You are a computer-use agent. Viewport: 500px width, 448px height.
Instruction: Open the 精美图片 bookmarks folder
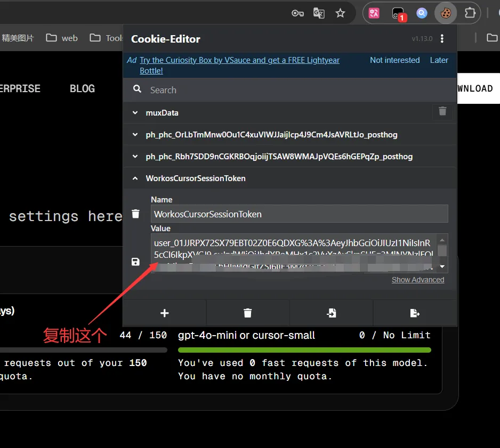click(17, 38)
